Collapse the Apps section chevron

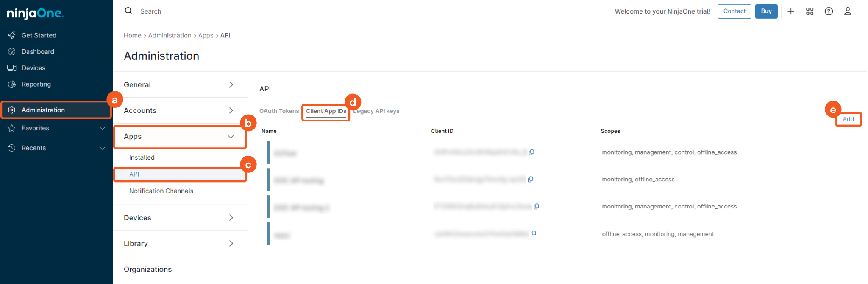[231, 137]
